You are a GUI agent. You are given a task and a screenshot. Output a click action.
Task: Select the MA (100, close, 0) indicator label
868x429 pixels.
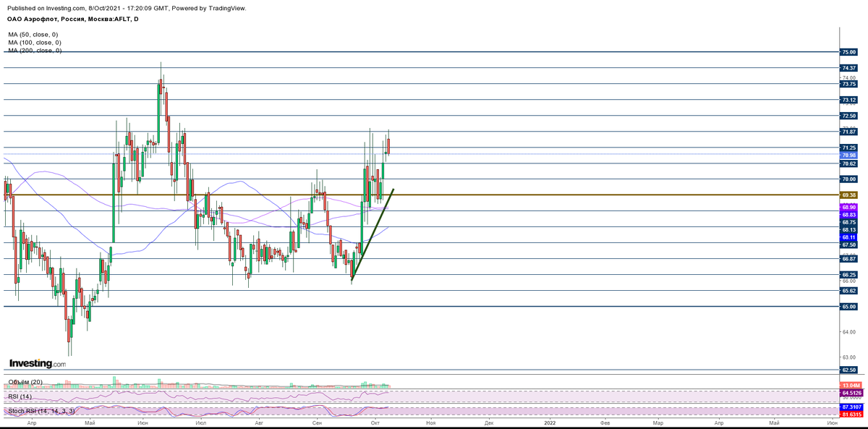(35, 43)
